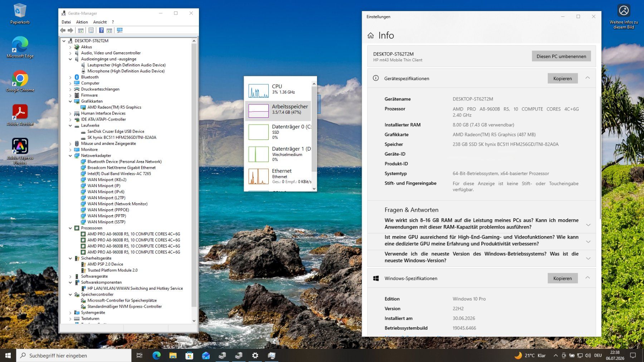
Task: Select the Datenträger 0 SSD tile
Action: point(278,132)
